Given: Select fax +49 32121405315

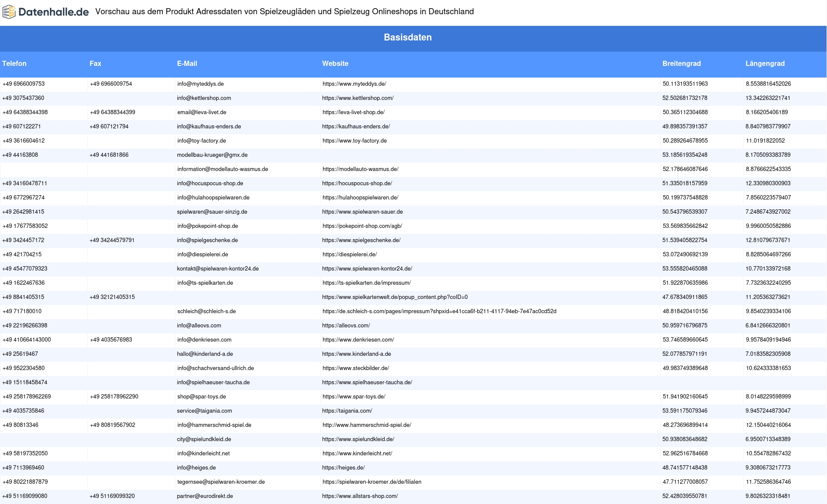Looking at the screenshot, I should pyautogui.click(x=112, y=297).
